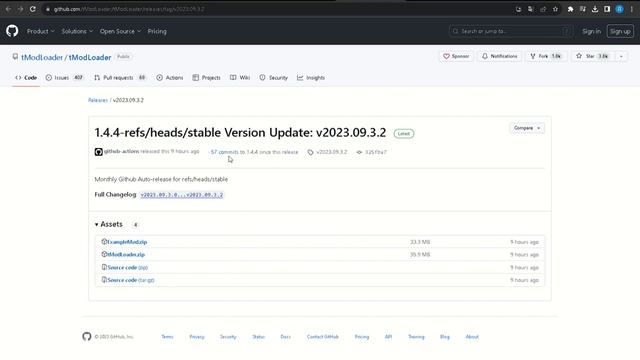Expand the Compare dropdown
The height and width of the screenshot is (360, 640).
click(x=527, y=128)
